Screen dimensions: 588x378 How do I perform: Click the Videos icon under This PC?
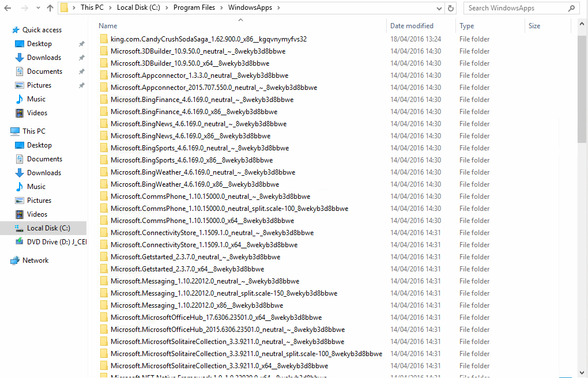coord(20,214)
